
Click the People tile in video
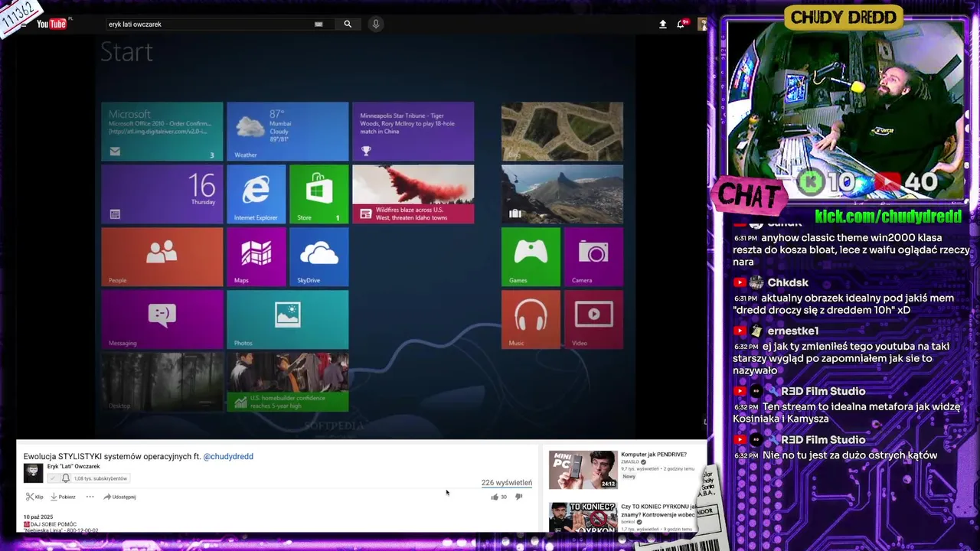point(162,257)
